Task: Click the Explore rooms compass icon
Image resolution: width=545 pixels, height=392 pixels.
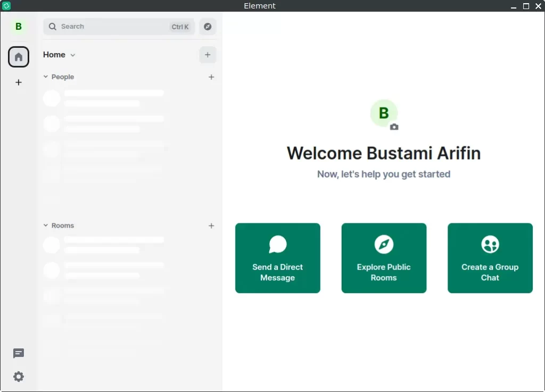Action: [208, 27]
